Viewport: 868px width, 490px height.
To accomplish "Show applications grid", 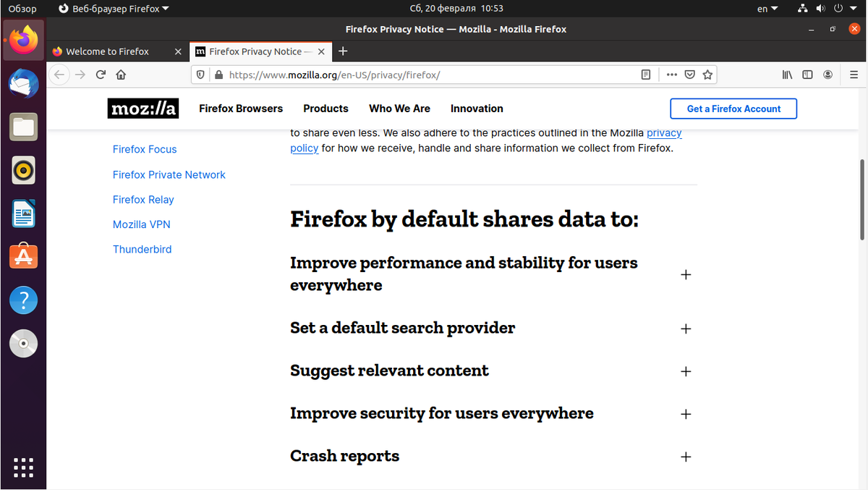I will click(x=23, y=466).
